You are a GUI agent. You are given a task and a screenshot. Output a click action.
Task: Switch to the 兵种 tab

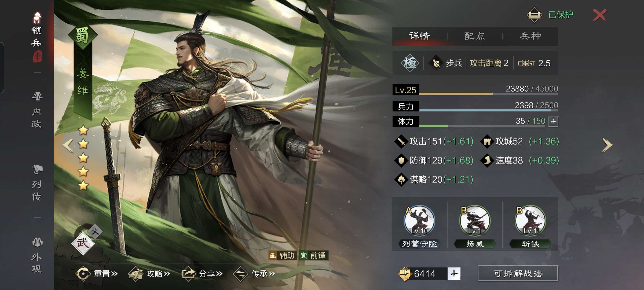530,36
